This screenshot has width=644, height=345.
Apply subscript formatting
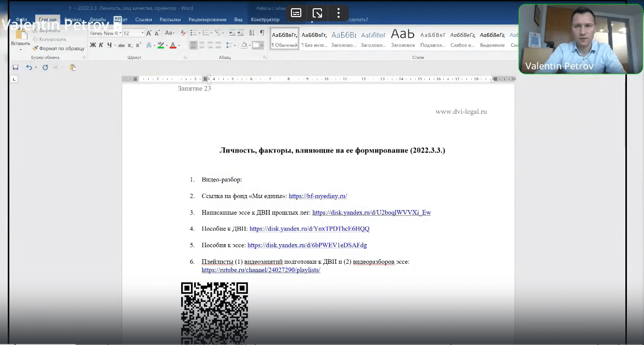tap(129, 45)
